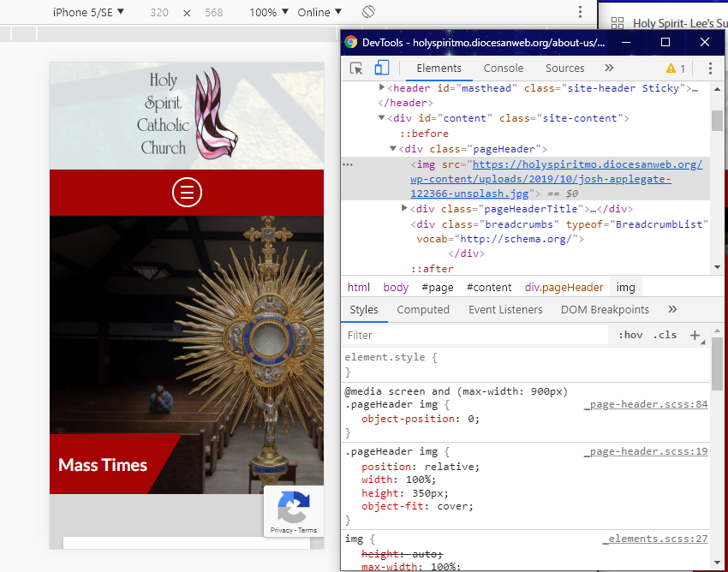Switch to the Computed tab

click(423, 310)
